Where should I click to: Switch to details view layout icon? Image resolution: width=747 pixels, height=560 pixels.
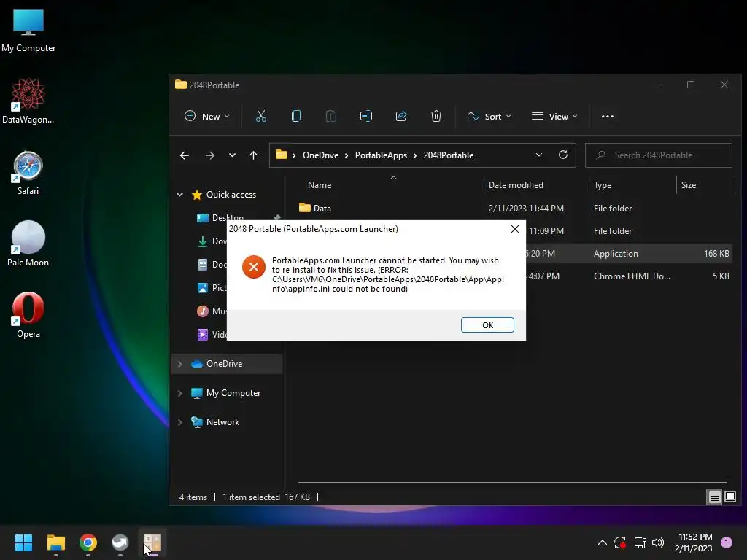tap(715, 497)
